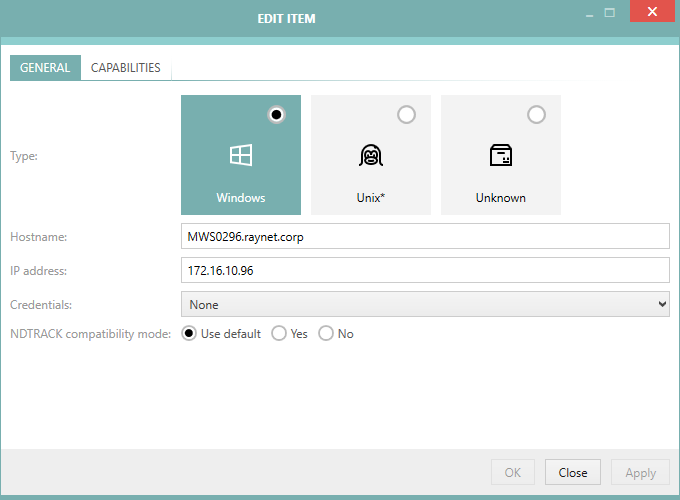The height and width of the screenshot is (500, 680).
Task: Maximize the Edit Item window
Action: (x=609, y=13)
